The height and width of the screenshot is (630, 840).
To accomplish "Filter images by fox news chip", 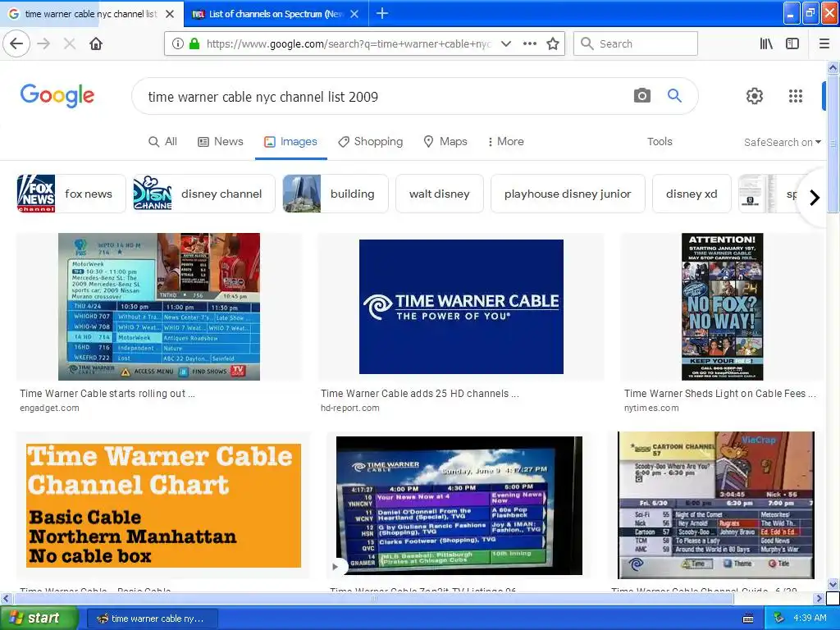I will [71, 194].
